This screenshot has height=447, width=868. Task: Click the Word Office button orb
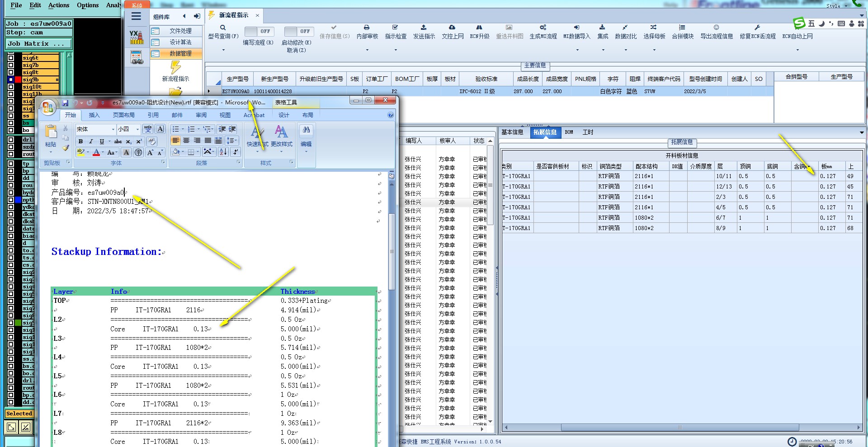[47, 107]
